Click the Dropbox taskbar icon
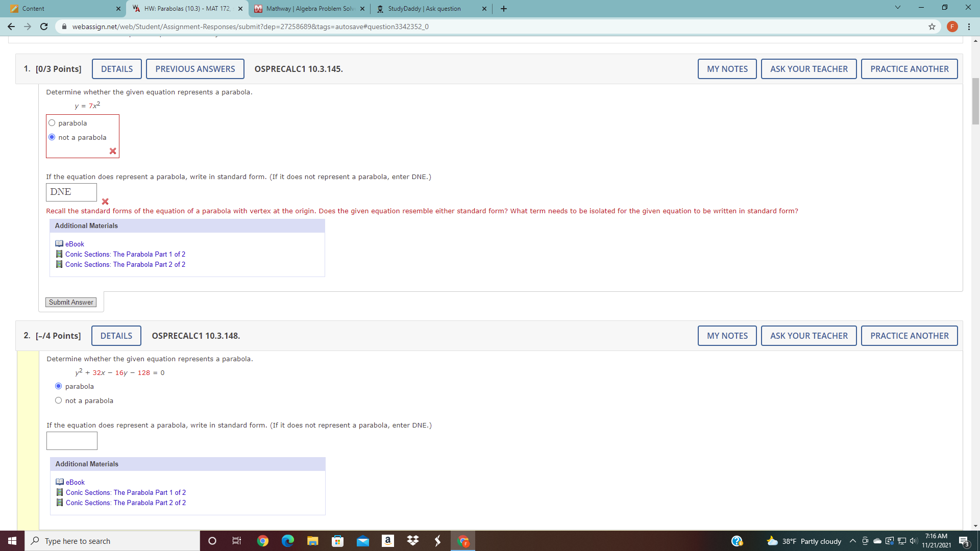Image resolution: width=980 pixels, height=551 pixels. [412, 541]
